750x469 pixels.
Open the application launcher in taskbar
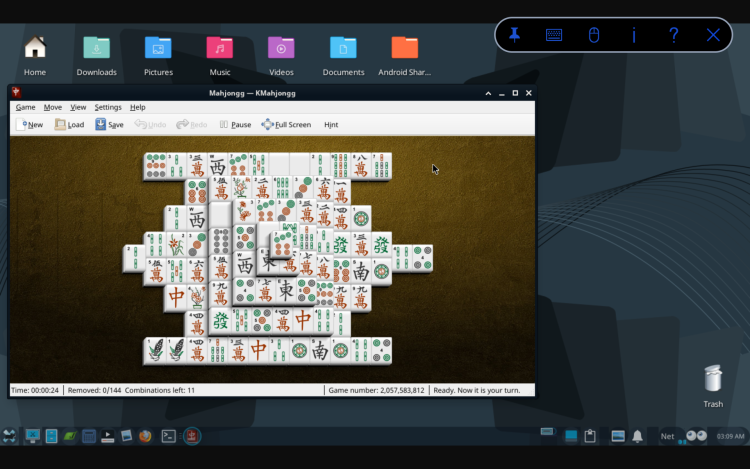tap(9, 436)
